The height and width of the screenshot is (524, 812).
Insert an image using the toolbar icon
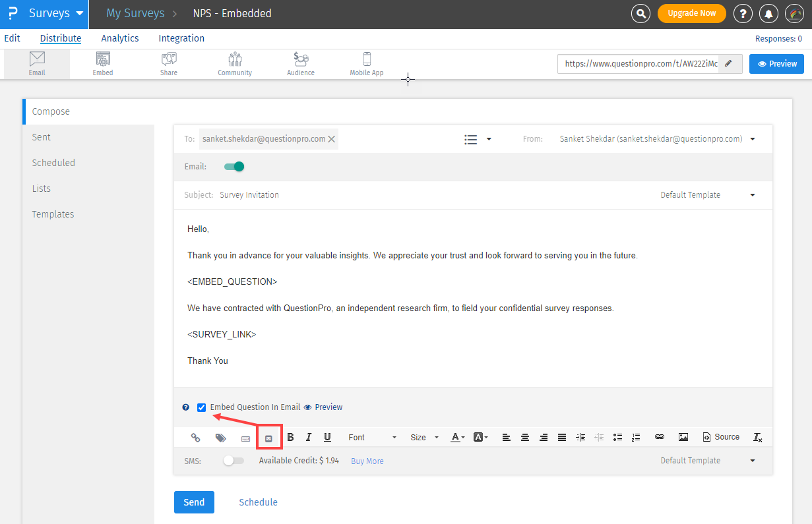pyautogui.click(x=683, y=437)
